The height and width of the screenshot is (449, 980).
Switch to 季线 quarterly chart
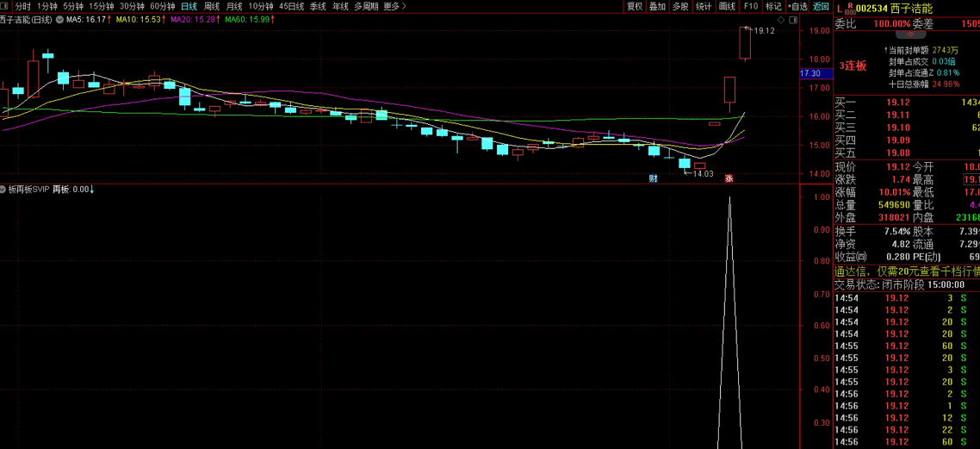click(x=318, y=6)
